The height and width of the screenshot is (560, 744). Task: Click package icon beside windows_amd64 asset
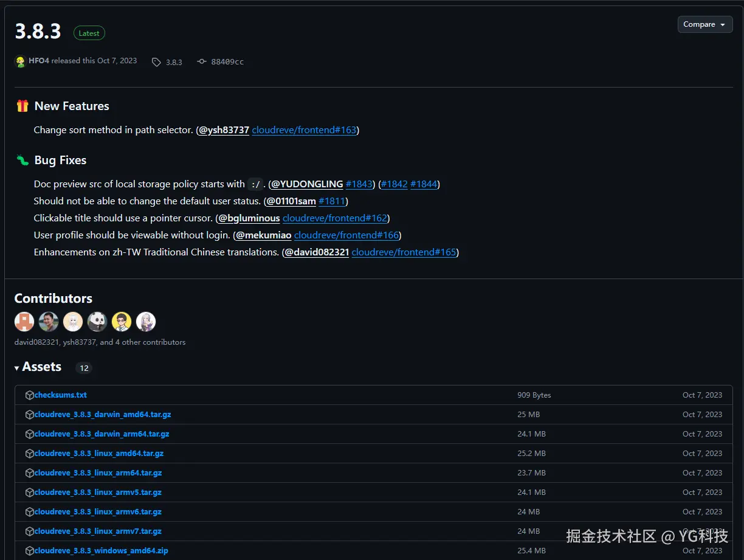coord(30,551)
